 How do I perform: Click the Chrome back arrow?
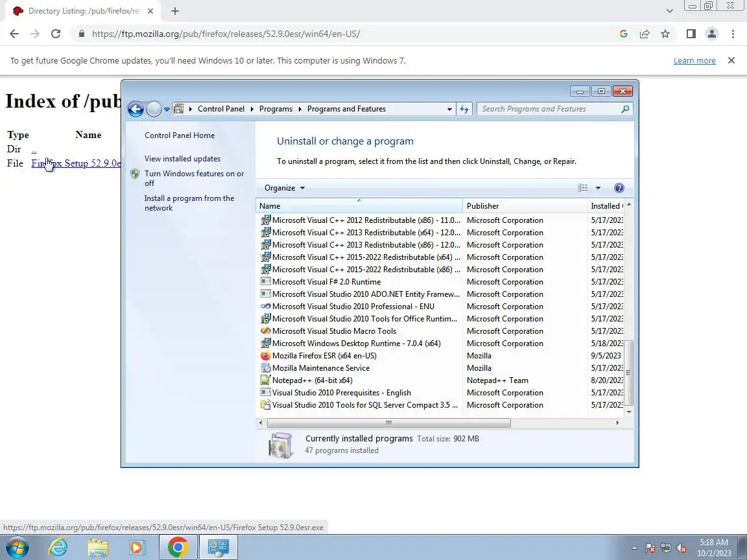pyautogui.click(x=14, y=34)
